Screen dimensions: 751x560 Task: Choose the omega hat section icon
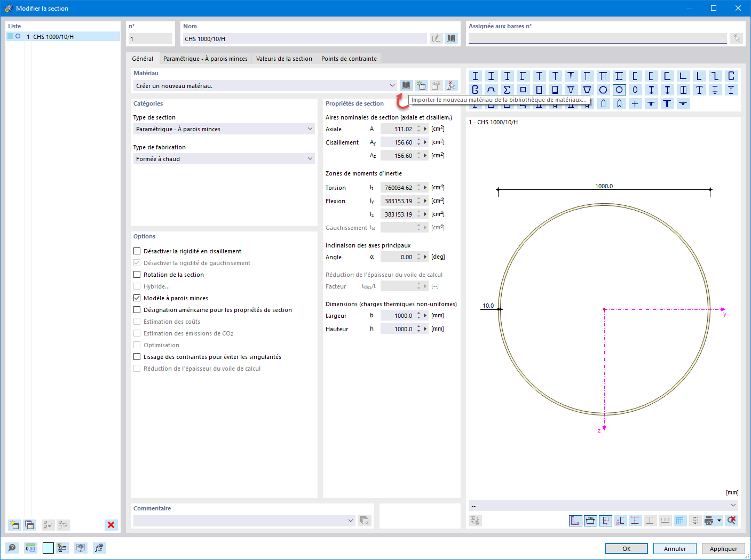point(491,90)
